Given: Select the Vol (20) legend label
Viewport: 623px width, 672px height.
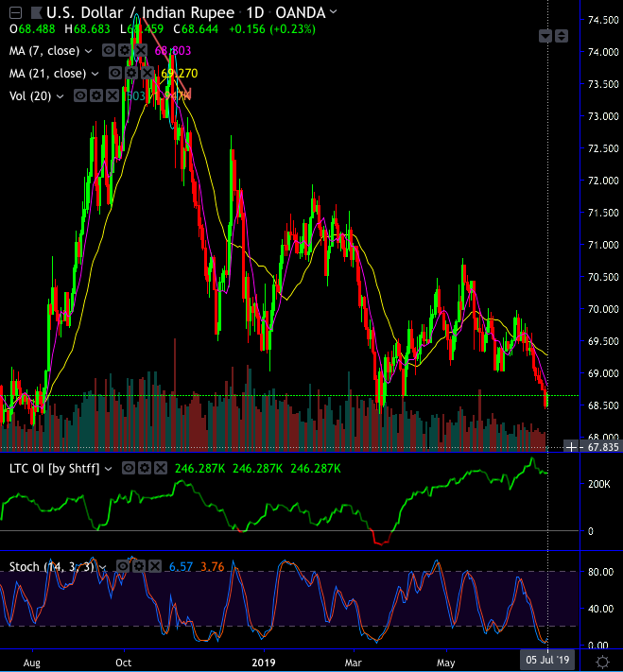Looking at the screenshot, I should click(30, 96).
